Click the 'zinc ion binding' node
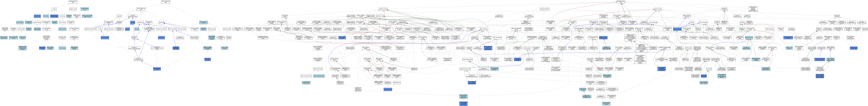 [x=62, y=48]
